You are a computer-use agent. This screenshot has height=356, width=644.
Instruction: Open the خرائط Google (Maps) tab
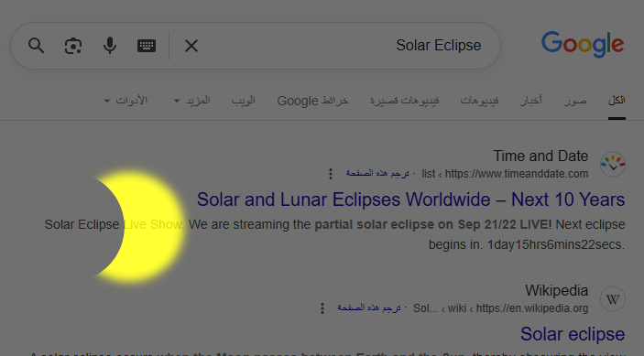pyautogui.click(x=312, y=101)
